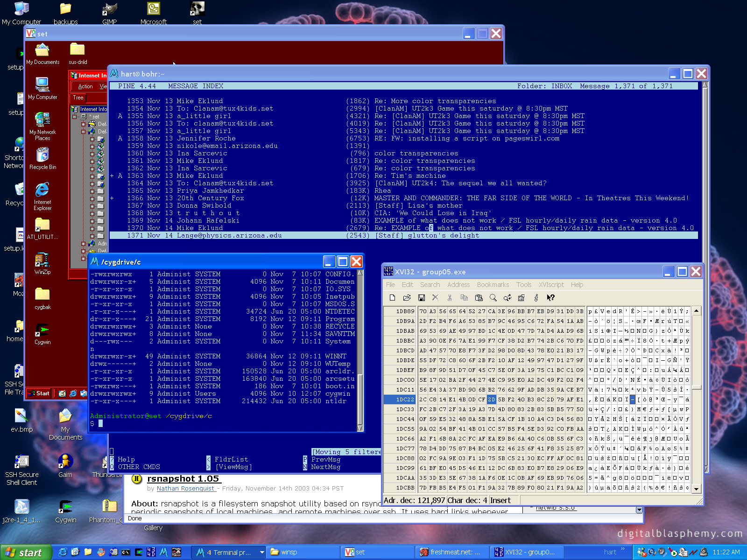
Task: Select Pine message 1358 from Jennifer Roche
Action: click(404, 138)
